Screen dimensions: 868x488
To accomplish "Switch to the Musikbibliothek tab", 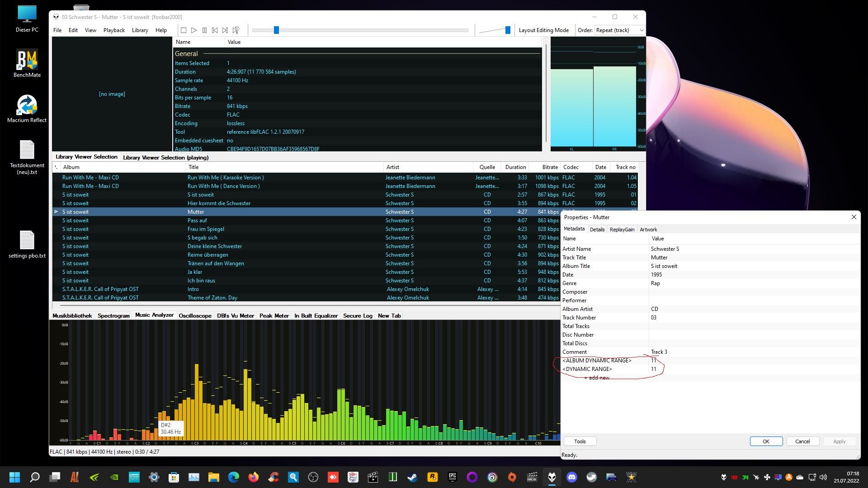I will coord(72,316).
